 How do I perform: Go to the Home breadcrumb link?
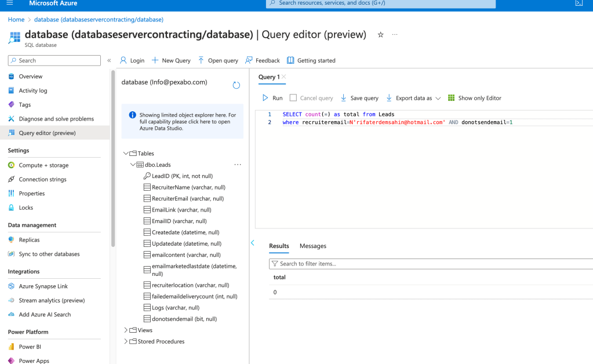click(16, 20)
